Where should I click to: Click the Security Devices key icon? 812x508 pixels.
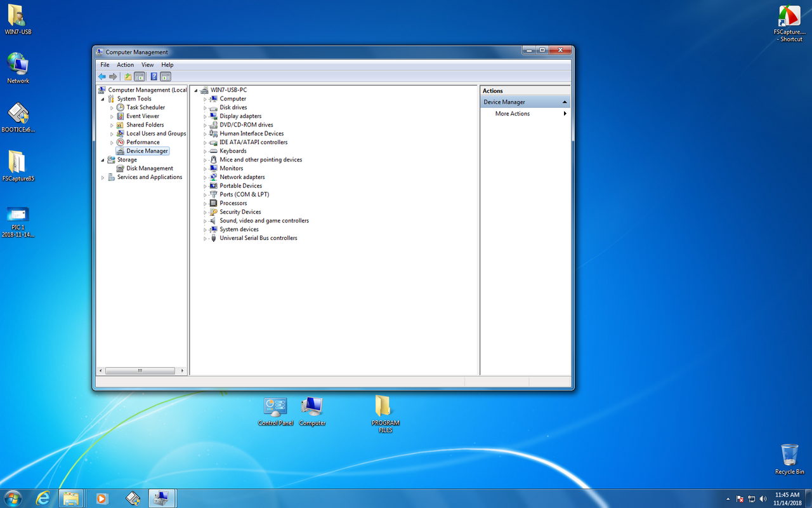(x=214, y=212)
